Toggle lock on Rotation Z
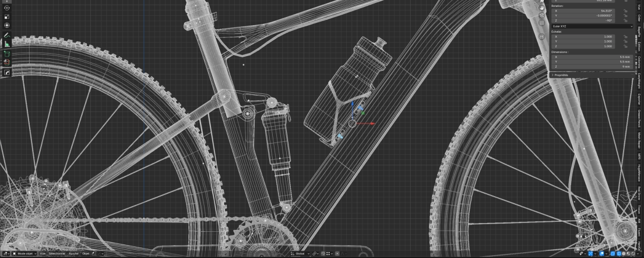644x258 pixels. point(625,20)
